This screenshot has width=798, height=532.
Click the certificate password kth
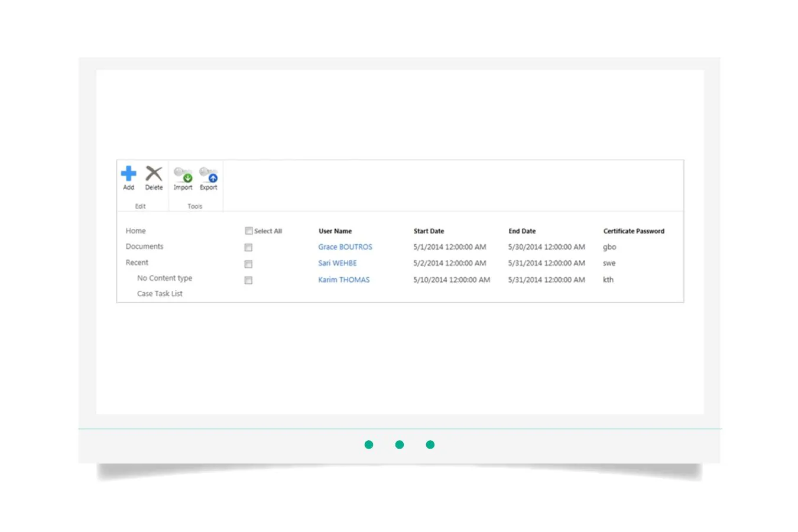pyautogui.click(x=608, y=280)
